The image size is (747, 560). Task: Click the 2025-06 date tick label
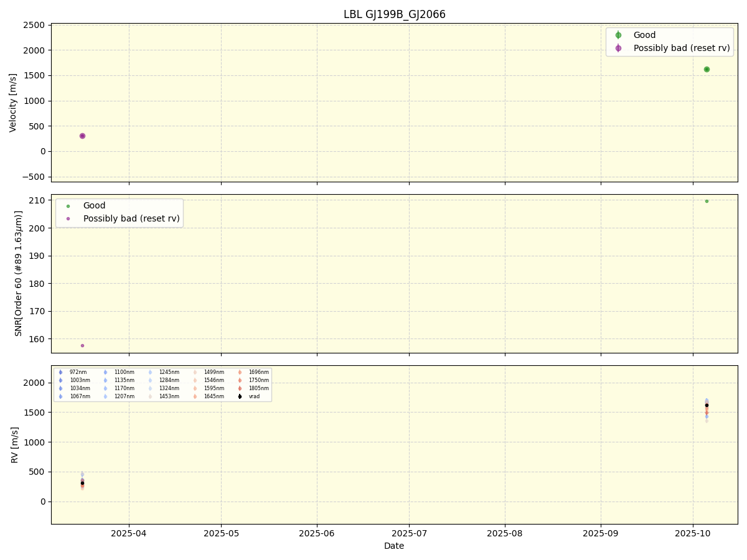click(317, 533)
